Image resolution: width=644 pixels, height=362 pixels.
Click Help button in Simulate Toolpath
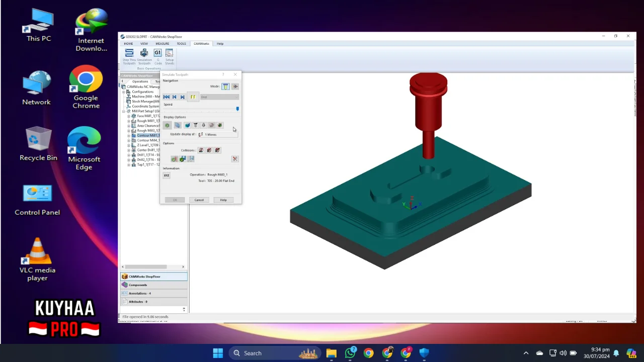(x=223, y=200)
